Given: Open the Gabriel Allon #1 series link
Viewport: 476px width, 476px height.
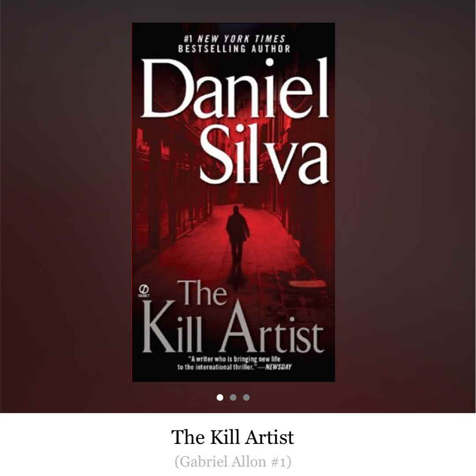Looking at the screenshot, I should tap(233, 462).
